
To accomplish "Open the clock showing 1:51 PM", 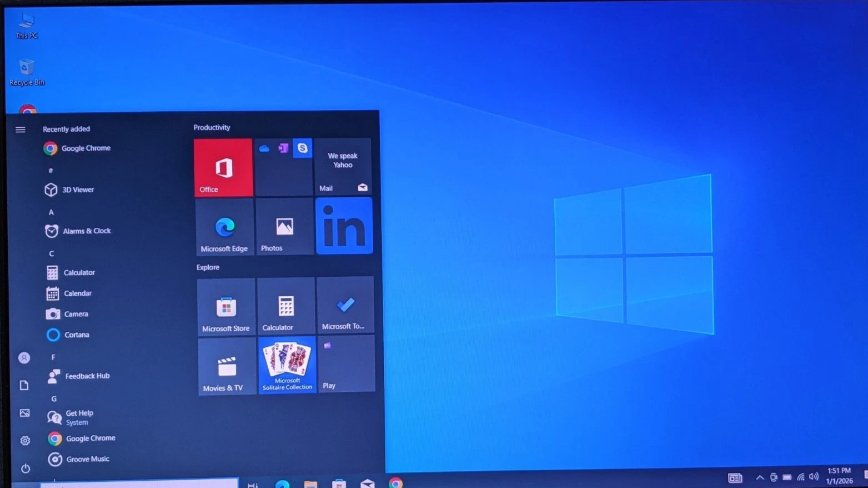I will click(x=839, y=476).
